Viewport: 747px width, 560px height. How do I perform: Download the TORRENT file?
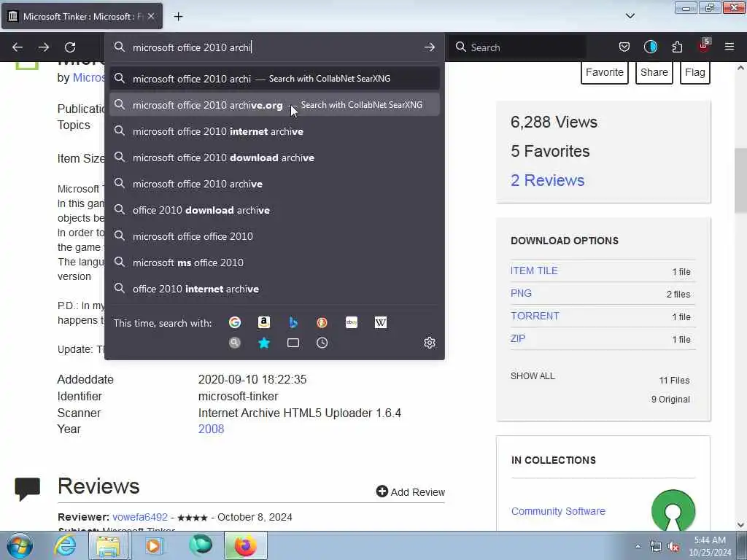pos(535,316)
